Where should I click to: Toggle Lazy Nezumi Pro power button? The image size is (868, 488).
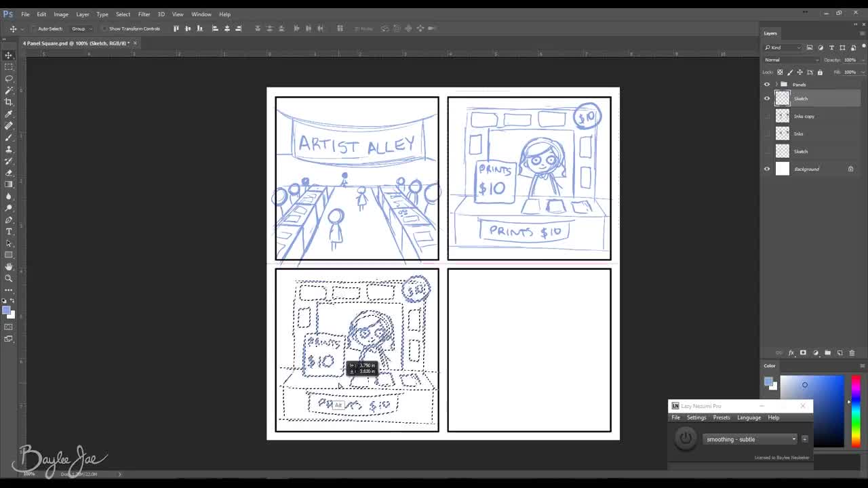[x=686, y=439]
